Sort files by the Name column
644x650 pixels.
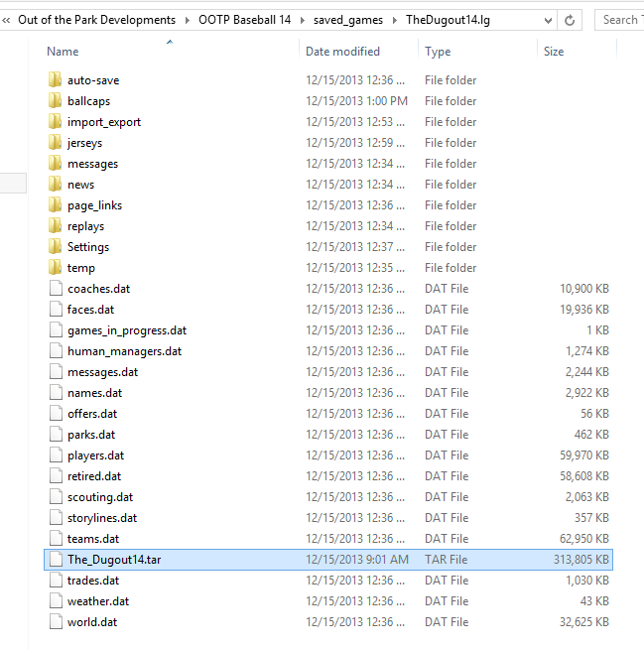pos(63,52)
